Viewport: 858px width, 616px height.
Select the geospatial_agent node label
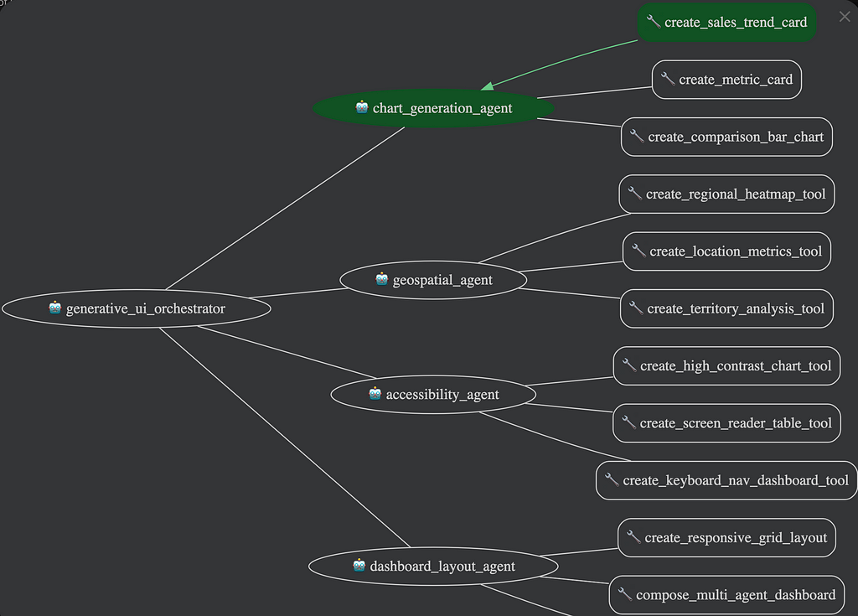(442, 281)
